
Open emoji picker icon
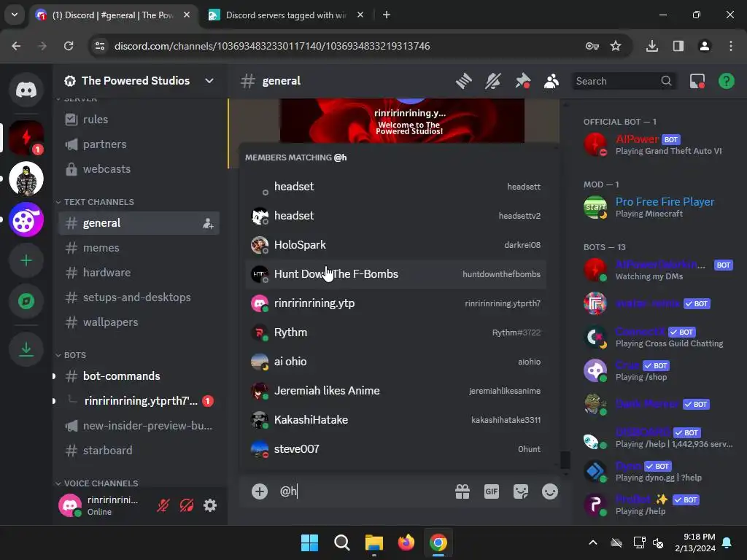[550, 491]
